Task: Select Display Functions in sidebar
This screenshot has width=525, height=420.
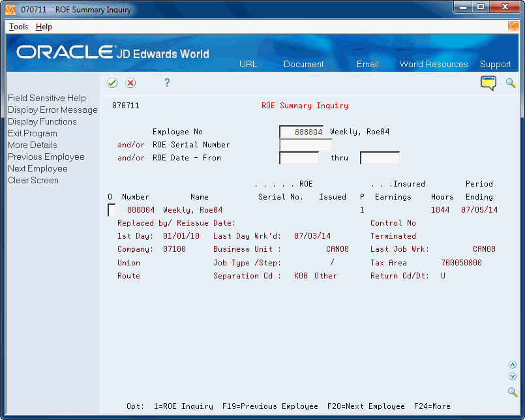Action: pos(42,121)
